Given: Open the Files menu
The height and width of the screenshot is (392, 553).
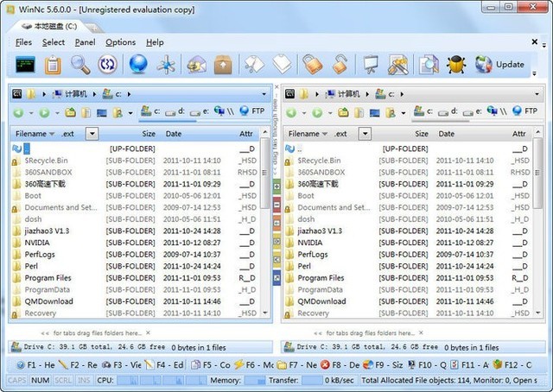Looking at the screenshot, I should [23, 42].
